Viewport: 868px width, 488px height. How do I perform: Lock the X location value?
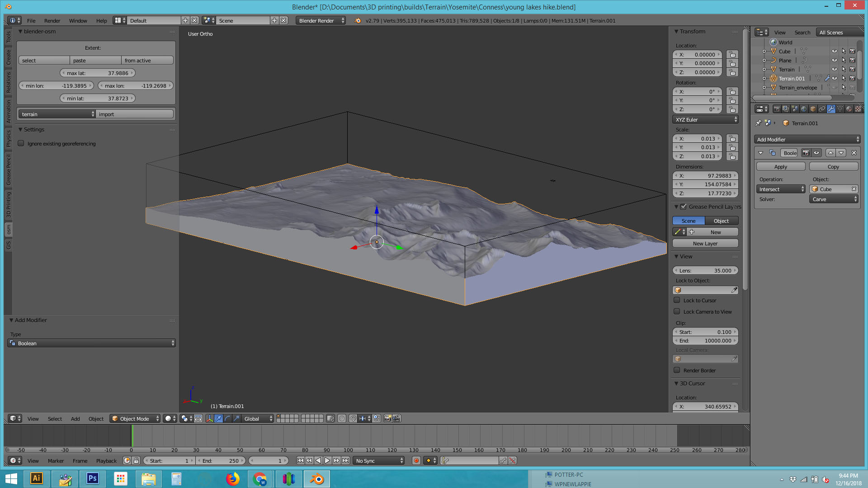(732, 55)
